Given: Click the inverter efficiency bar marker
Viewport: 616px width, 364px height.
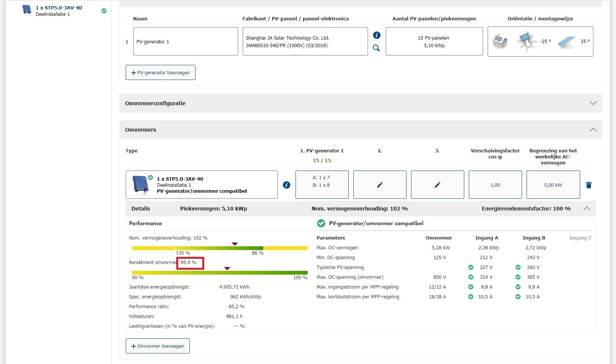Looking at the screenshot, I should pyautogui.click(x=227, y=269).
